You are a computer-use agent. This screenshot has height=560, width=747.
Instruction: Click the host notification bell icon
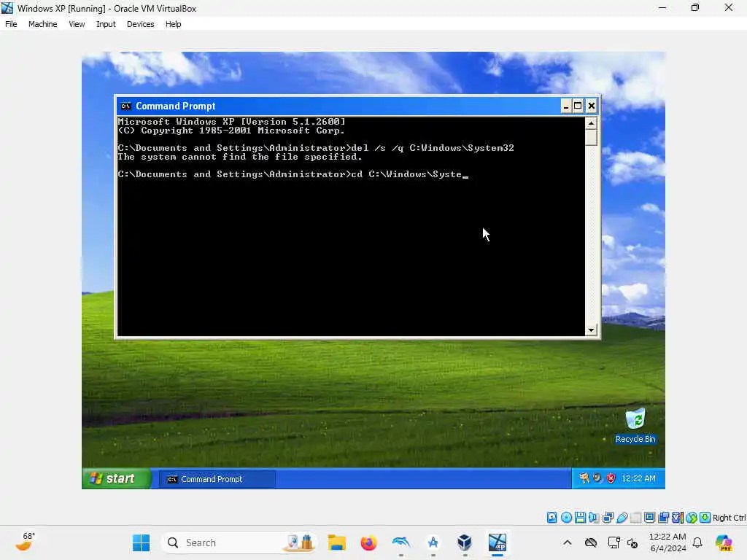coord(697,542)
